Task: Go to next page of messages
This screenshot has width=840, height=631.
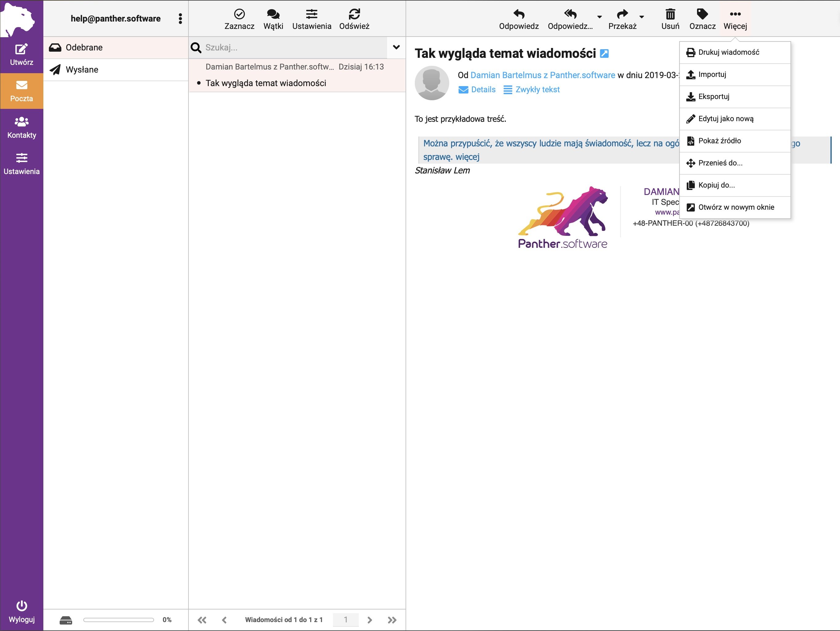Action: pos(370,620)
